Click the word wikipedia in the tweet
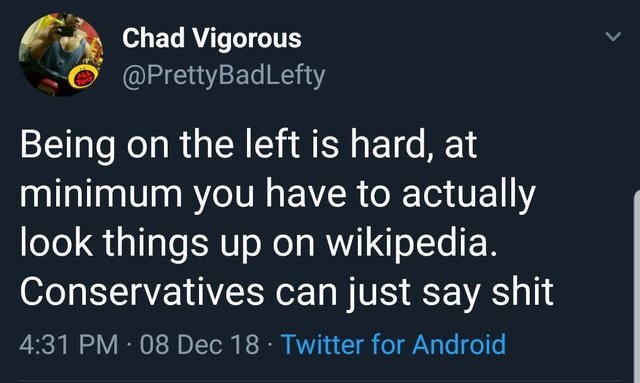The width and height of the screenshot is (640, 383). point(412,243)
